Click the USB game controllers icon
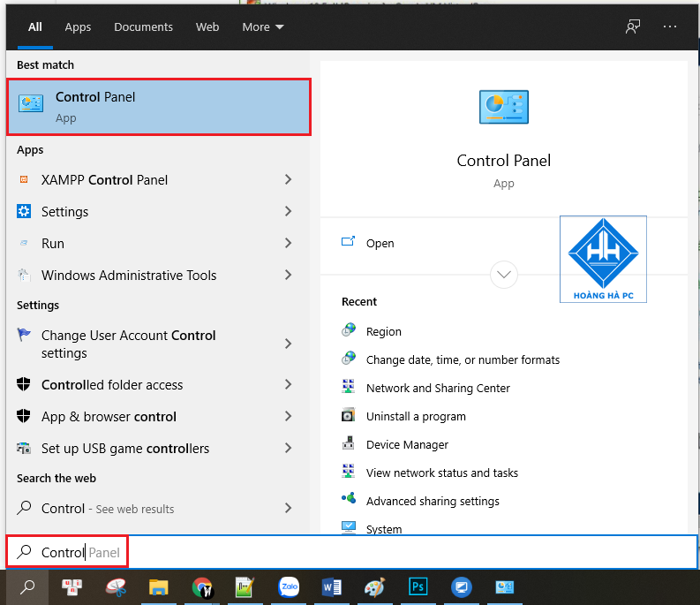700x605 pixels. point(24,448)
